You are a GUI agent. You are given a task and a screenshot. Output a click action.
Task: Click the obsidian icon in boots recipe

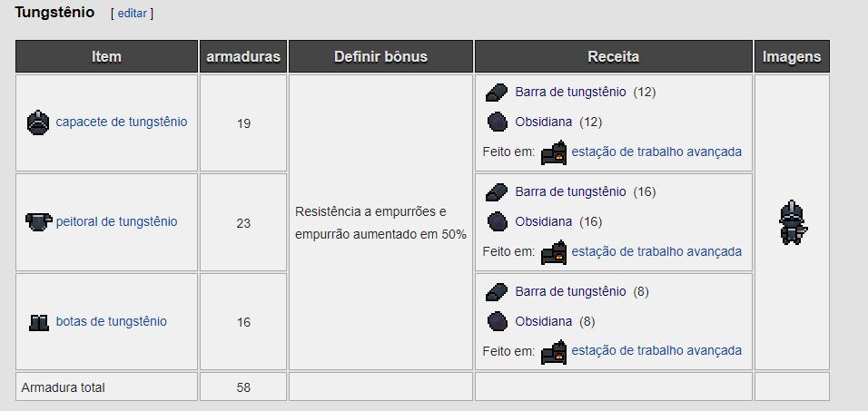pyautogui.click(x=496, y=321)
